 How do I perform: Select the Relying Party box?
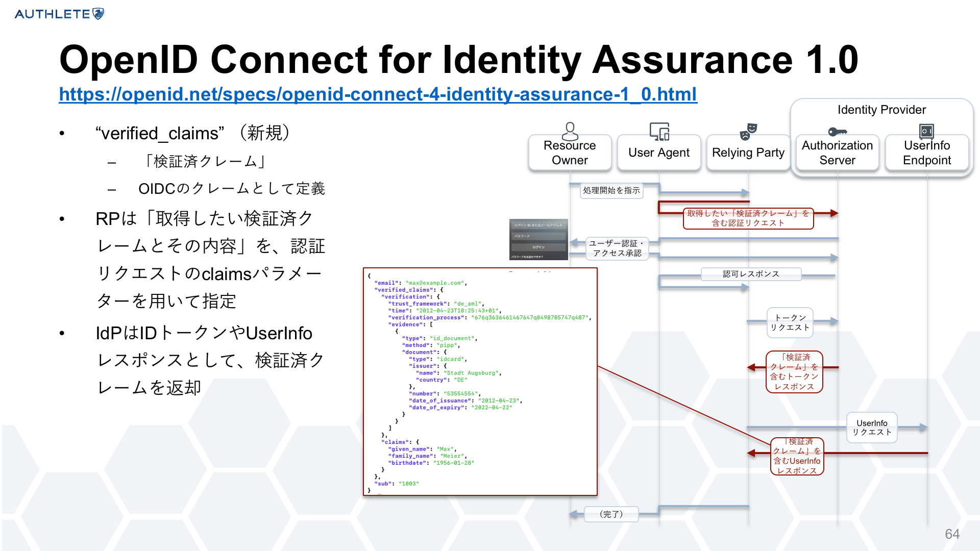(748, 153)
